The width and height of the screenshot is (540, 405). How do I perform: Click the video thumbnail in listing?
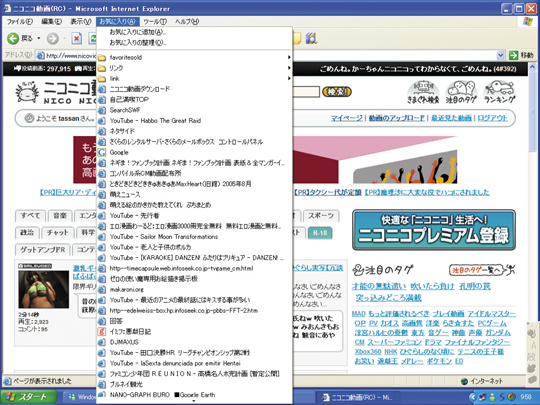[44, 289]
